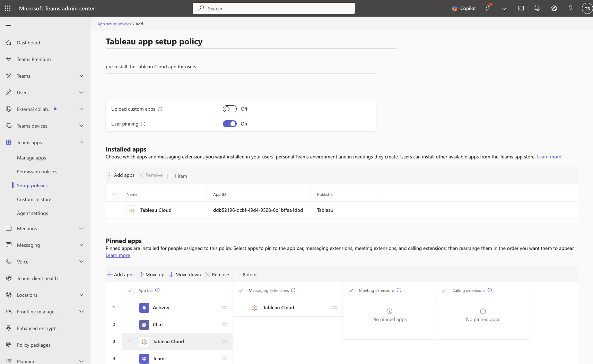Enable Upload custom apps toggle
The width and height of the screenshot is (593, 364).
tap(229, 109)
